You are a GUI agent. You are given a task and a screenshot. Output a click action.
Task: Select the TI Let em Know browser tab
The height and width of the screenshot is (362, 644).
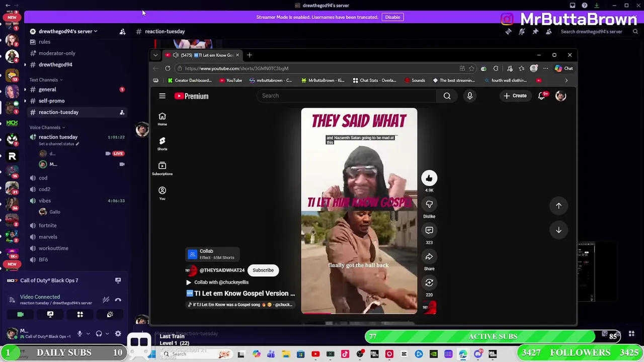tap(203, 55)
